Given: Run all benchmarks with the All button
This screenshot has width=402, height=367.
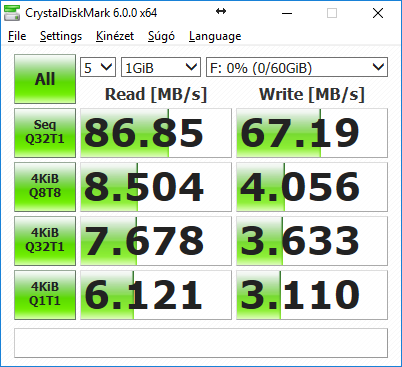Looking at the screenshot, I should 45,79.
